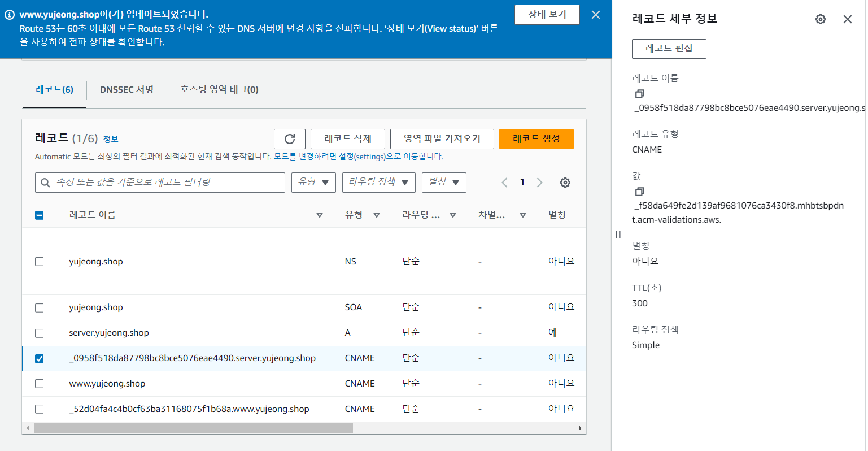
Task: Close the record details panel
Action: click(x=848, y=19)
